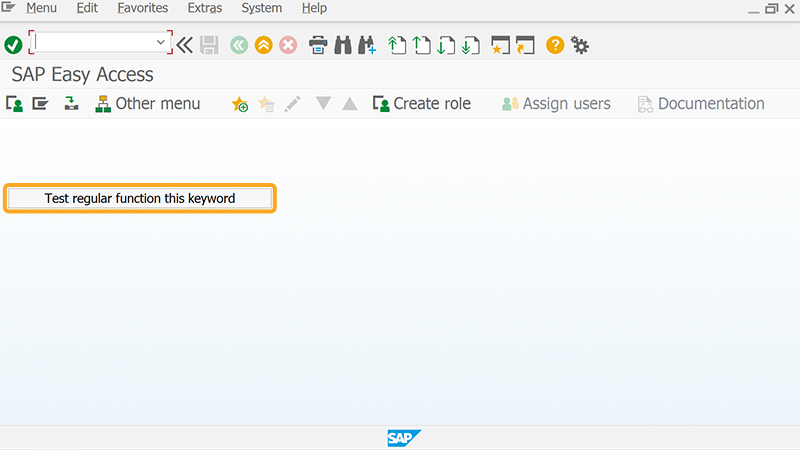Click the Other menu button

(148, 104)
